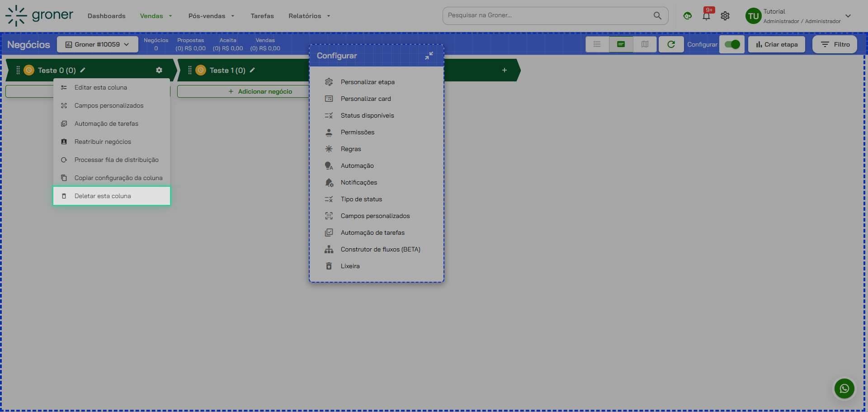Open the notifications bell icon

(706, 16)
